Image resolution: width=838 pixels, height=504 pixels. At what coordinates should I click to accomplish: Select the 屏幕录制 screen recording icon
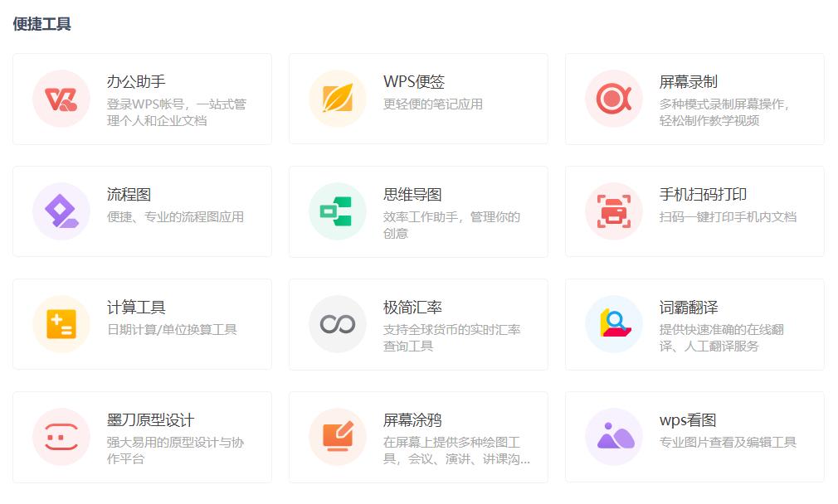click(613, 99)
